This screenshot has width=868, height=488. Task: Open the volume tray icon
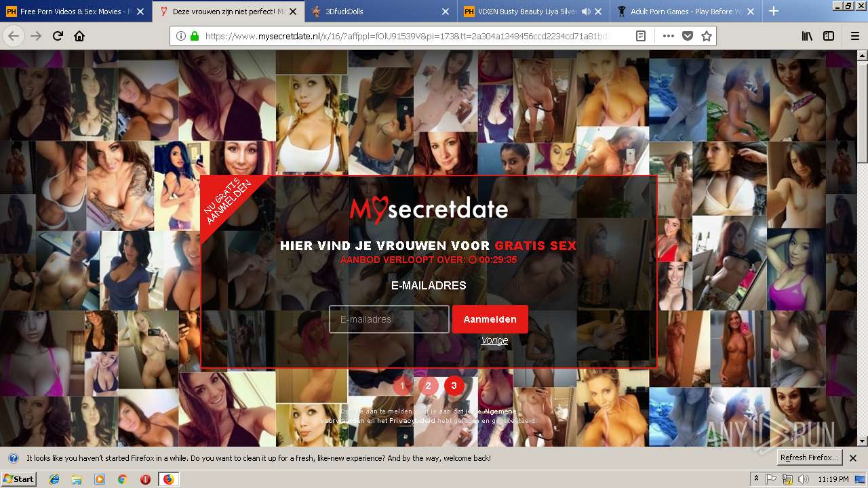803,479
